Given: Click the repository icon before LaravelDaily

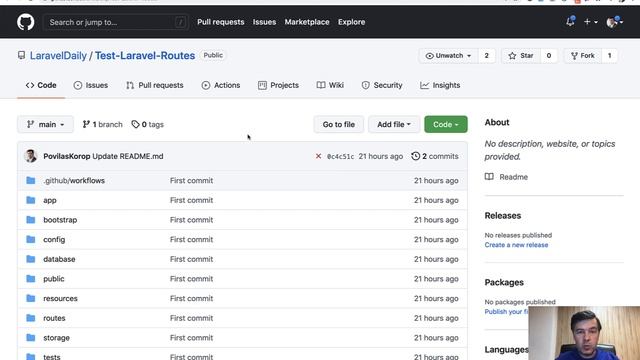Looking at the screenshot, I should [x=21, y=55].
